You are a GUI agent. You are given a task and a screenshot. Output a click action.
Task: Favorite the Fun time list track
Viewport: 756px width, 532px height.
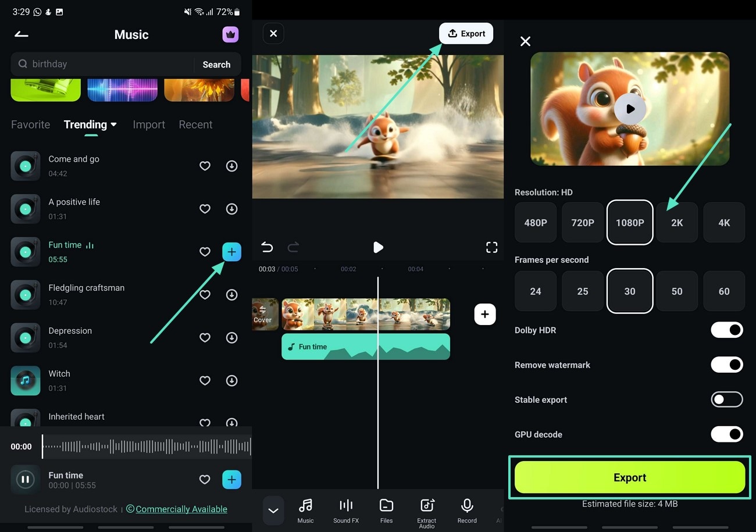pos(205,252)
